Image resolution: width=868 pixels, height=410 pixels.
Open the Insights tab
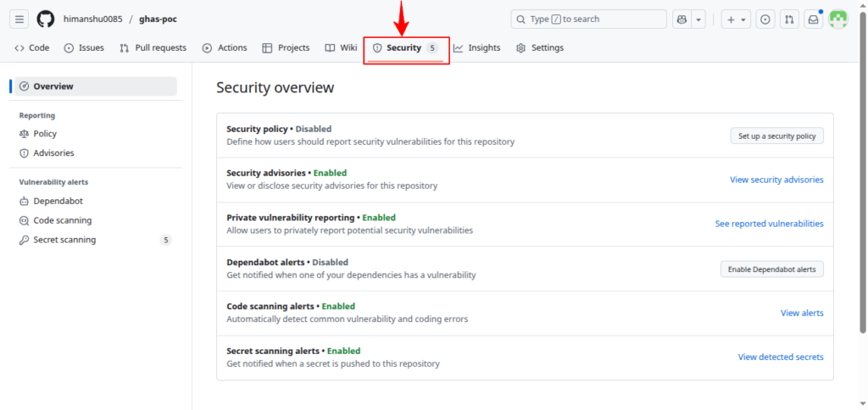(477, 48)
